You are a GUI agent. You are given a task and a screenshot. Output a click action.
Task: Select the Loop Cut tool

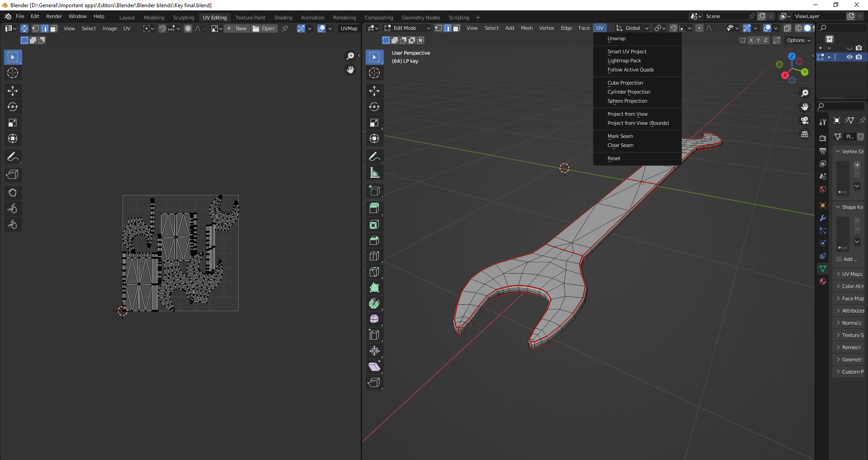click(374, 256)
